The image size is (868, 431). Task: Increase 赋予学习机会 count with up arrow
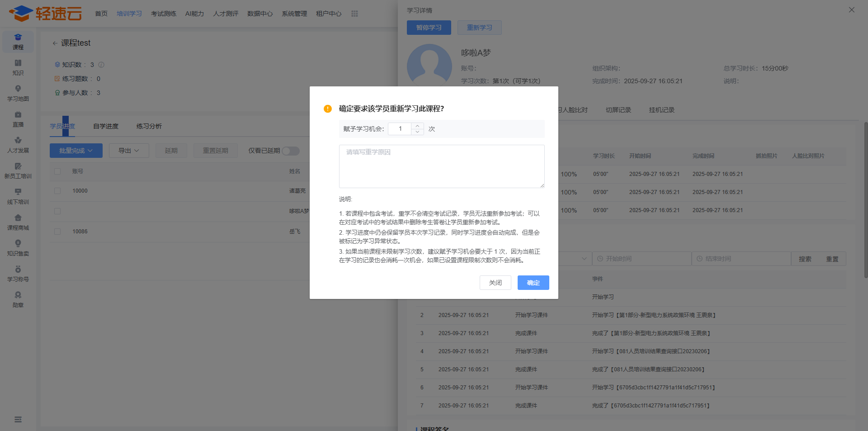coord(417,126)
